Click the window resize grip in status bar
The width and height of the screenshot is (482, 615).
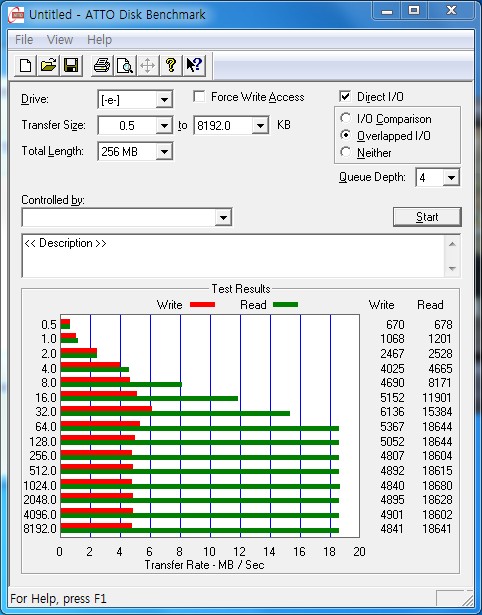pyautogui.click(x=467, y=599)
